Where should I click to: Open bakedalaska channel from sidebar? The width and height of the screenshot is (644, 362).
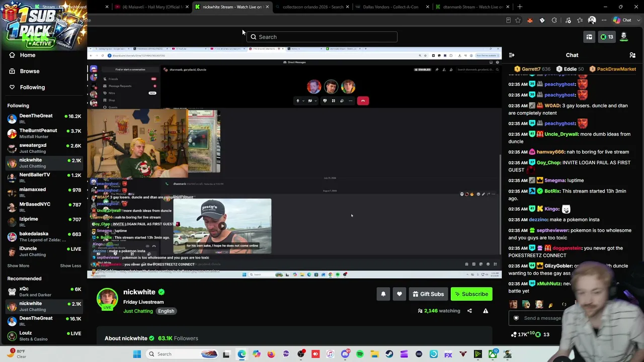tap(44, 236)
